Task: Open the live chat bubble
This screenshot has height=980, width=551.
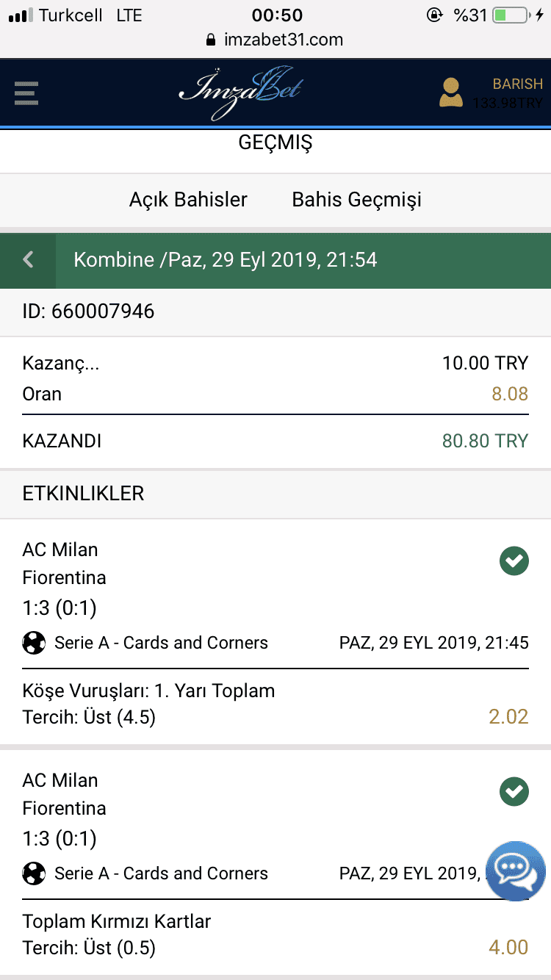Action: point(516,871)
